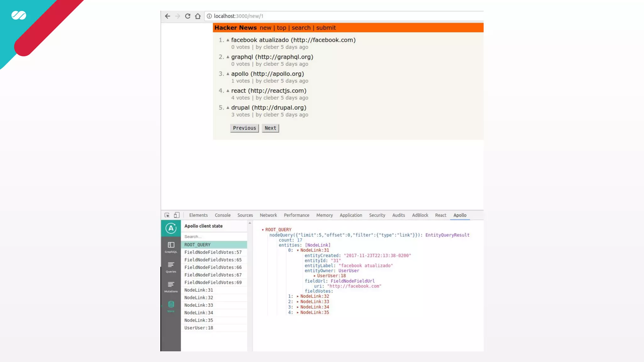Click the state list scroll-up arrow
644x362 pixels.
tap(250, 223)
